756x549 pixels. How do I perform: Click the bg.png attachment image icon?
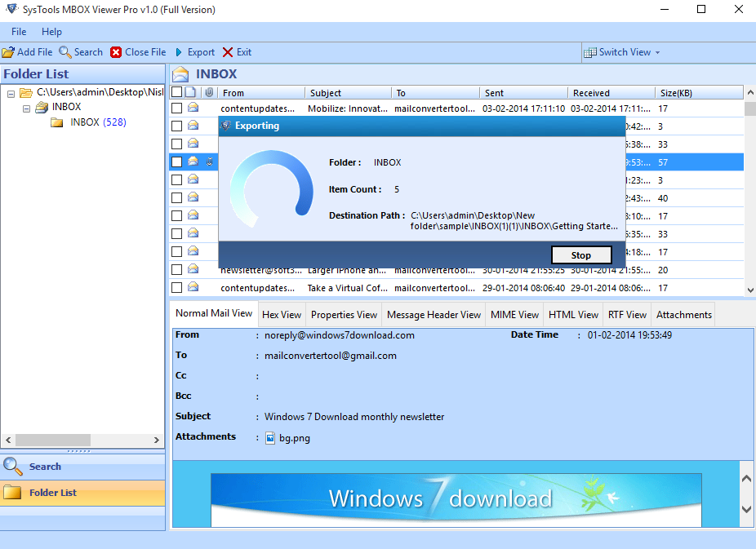pyautogui.click(x=270, y=438)
